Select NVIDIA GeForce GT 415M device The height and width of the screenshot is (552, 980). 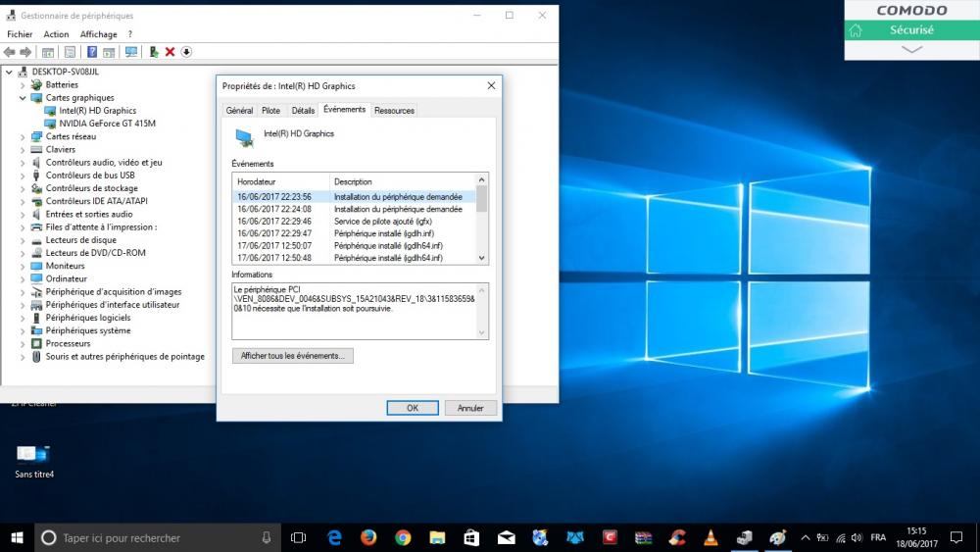point(107,124)
